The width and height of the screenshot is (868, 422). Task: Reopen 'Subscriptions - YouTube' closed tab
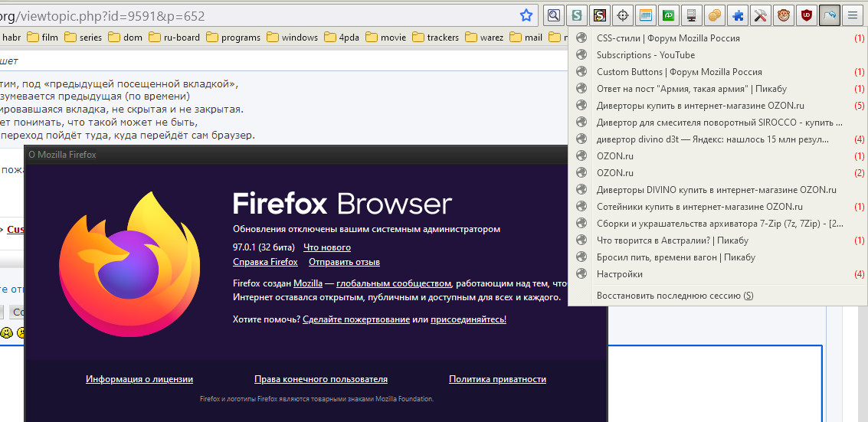[718, 54]
